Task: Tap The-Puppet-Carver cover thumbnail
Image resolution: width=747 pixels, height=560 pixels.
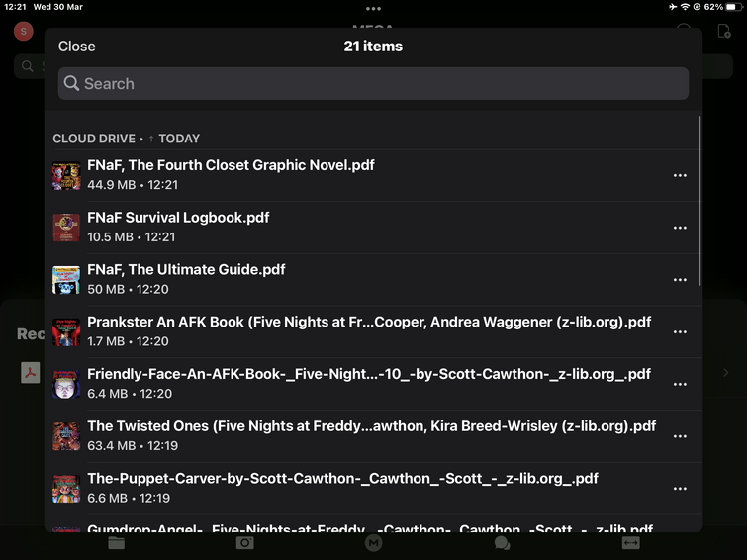Action: [x=66, y=489]
